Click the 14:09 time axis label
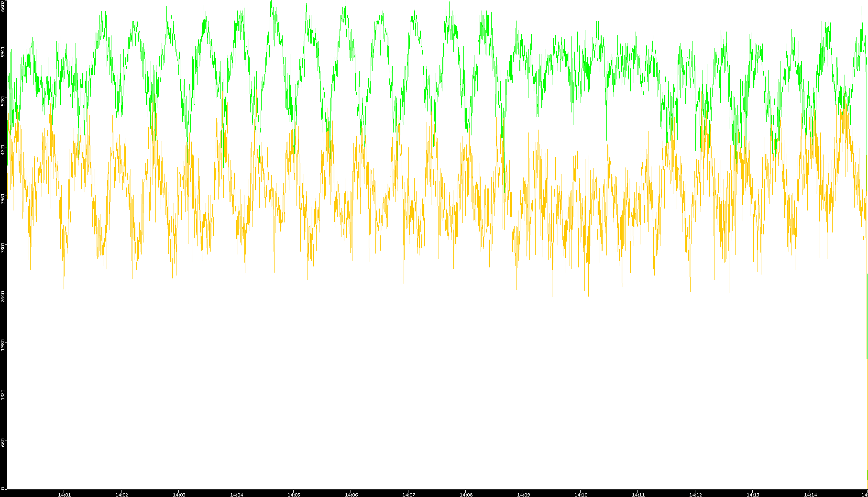 523,495
